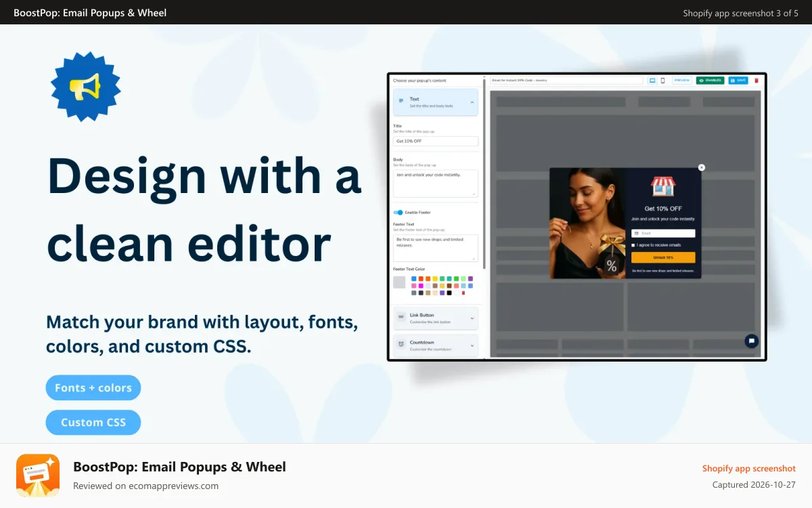Screen dimensions: 812x508
Task: Click the blue SAVE button
Action: coord(738,80)
